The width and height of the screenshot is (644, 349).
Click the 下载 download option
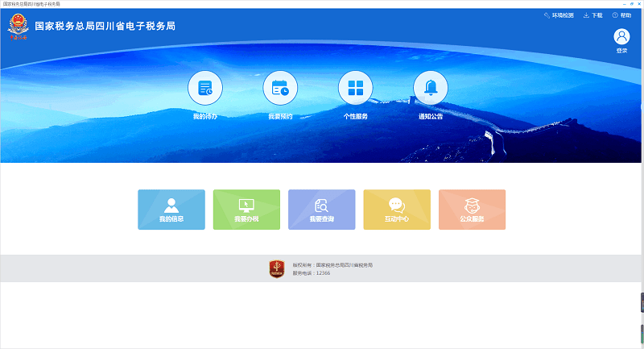592,15
